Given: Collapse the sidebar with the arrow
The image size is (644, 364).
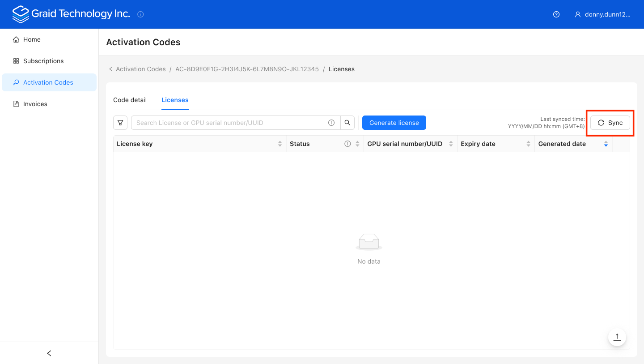Looking at the screenshot, I should pyautogui.click(x=49, y=353).
